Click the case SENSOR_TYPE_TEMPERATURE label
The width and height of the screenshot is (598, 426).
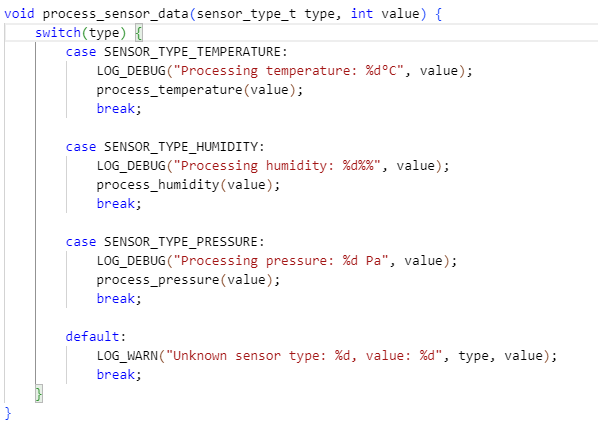[177, 51]
